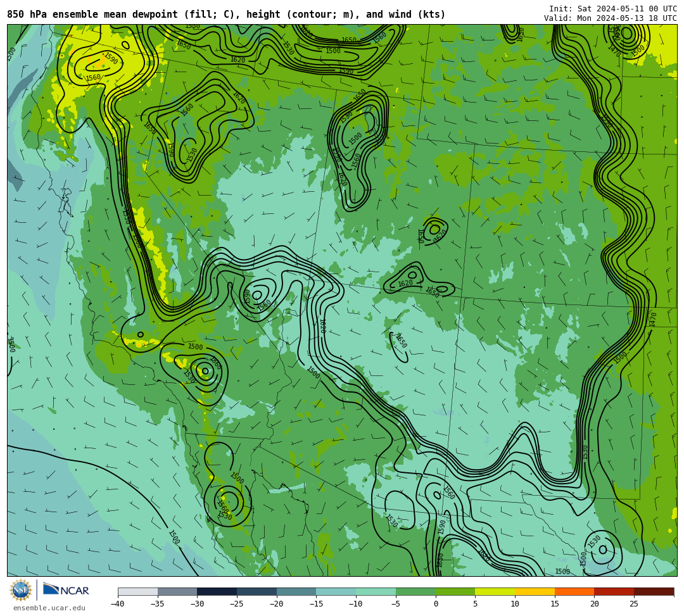Open the ensemble.ucar.edu text link

(x=49, y=608)
